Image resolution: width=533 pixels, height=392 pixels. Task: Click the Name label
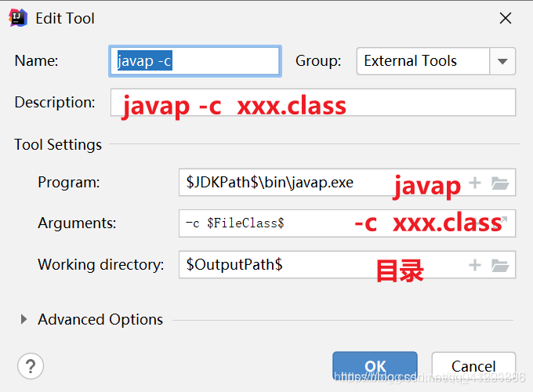pyautogui.click(x=36, y=61)
